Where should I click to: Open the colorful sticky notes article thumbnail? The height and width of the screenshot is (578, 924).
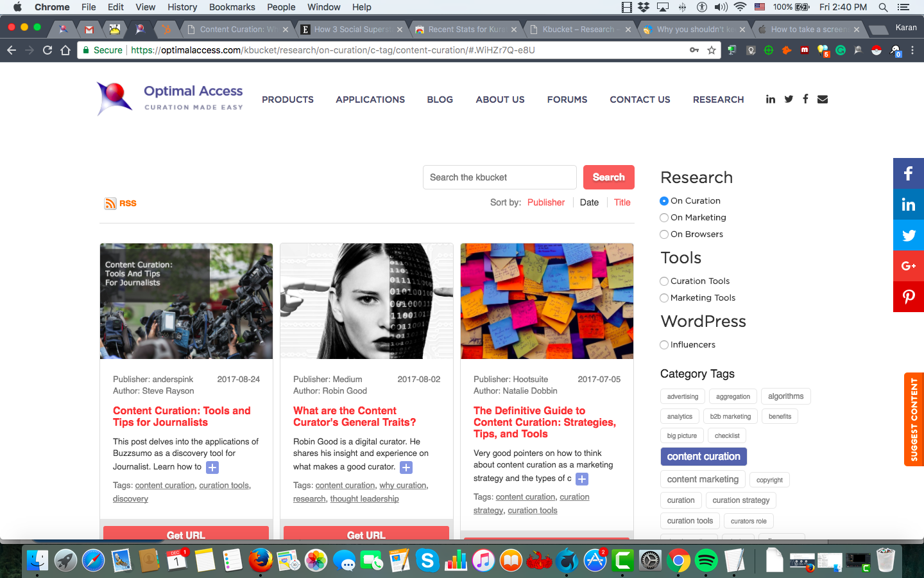[547, 301]
